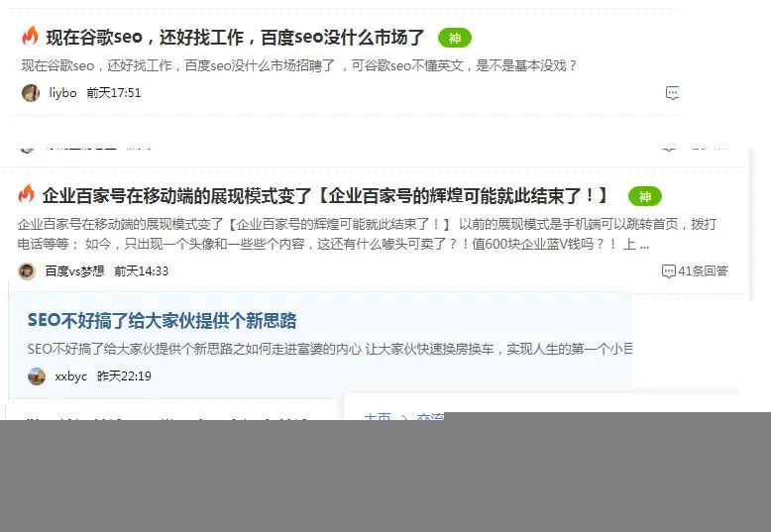The height and width of the screenshot is (532, 771).
Task: Open liybo's profile avatar
Action: pyautogui.click(x=31, y=93)
